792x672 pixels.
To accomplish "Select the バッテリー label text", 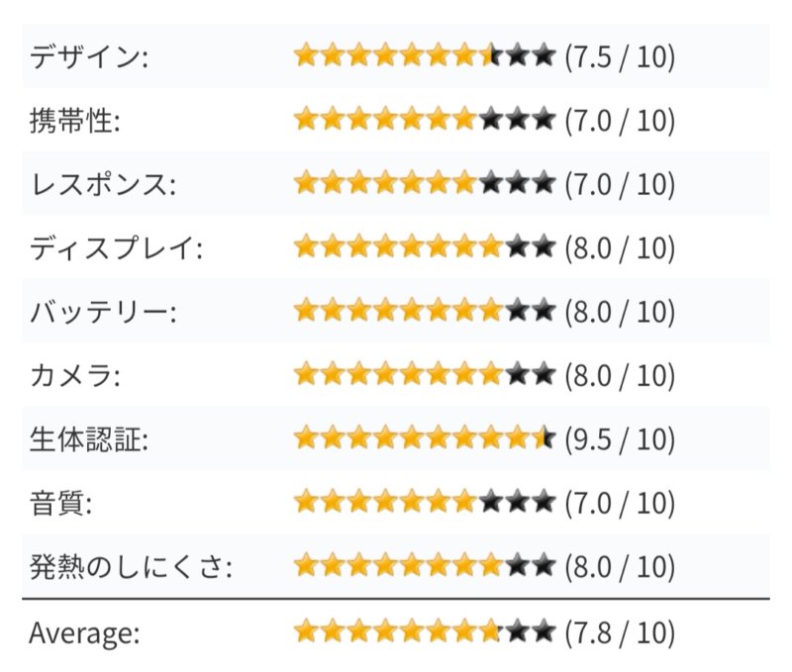I will pyautogui.click(x=103, y=312).
